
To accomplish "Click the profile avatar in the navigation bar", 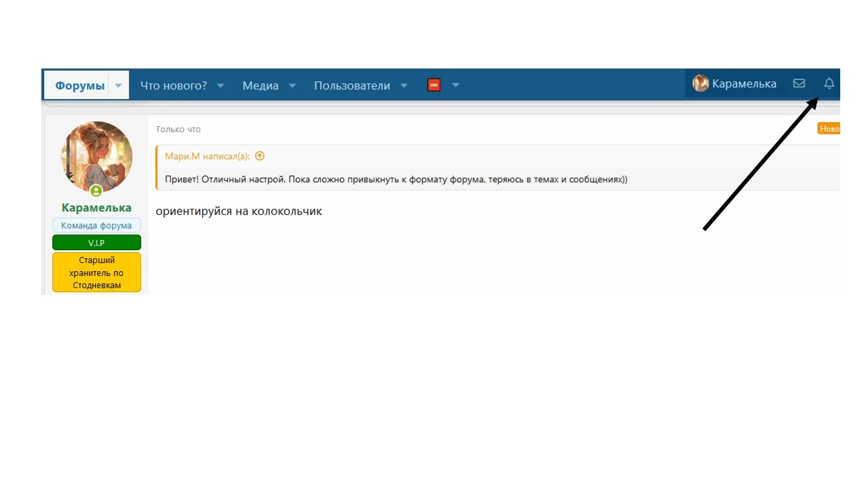I will [700, 83].
